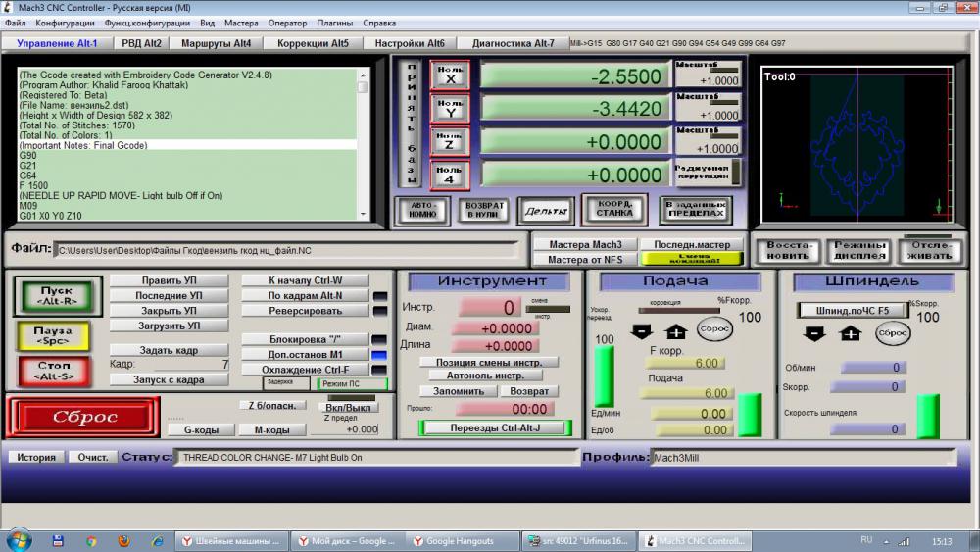Toggle По кадрам Alt-N single block mode

(x=305, y=296)
